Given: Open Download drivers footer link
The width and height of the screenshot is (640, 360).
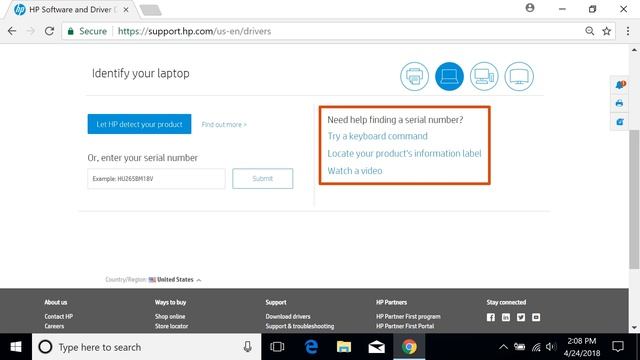Looking at the screenshot, I should click(288, 316).
